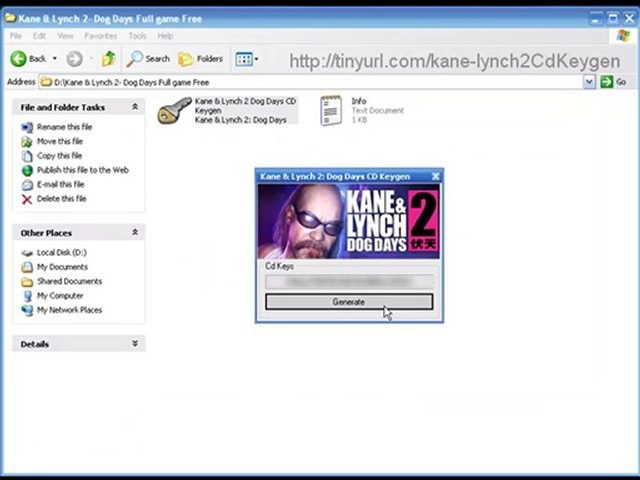
Task: Close the CD Keygen dialog
Action: 436,176
